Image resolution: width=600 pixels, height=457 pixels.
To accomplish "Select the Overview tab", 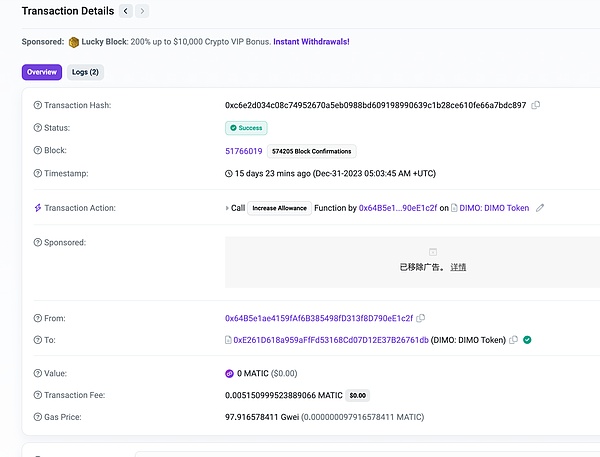I will tap(42, 72).
